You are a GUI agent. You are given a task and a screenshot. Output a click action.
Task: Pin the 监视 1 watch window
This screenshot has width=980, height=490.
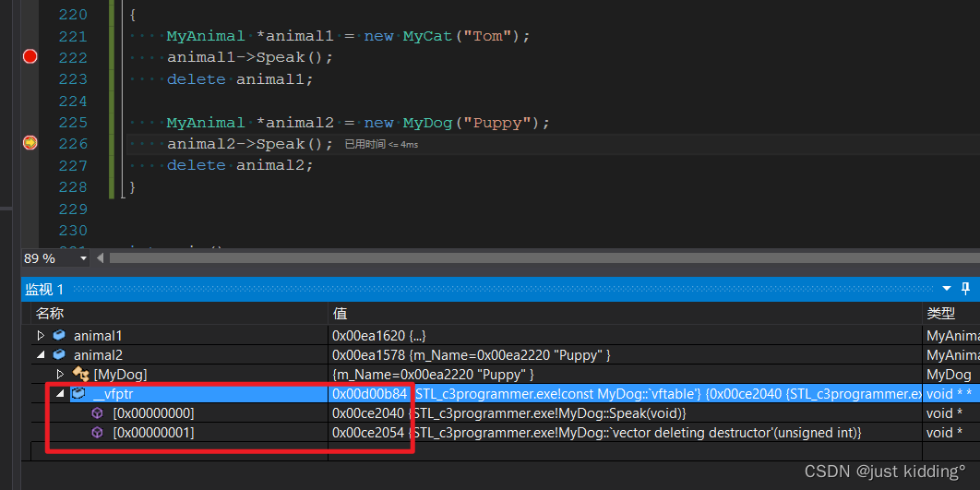[x=965, y=289]
